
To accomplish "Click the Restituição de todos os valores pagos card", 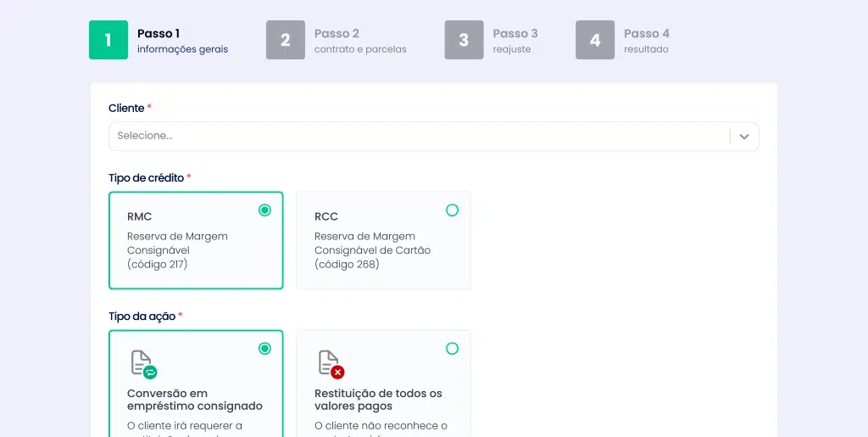I will tap(382, 399).
